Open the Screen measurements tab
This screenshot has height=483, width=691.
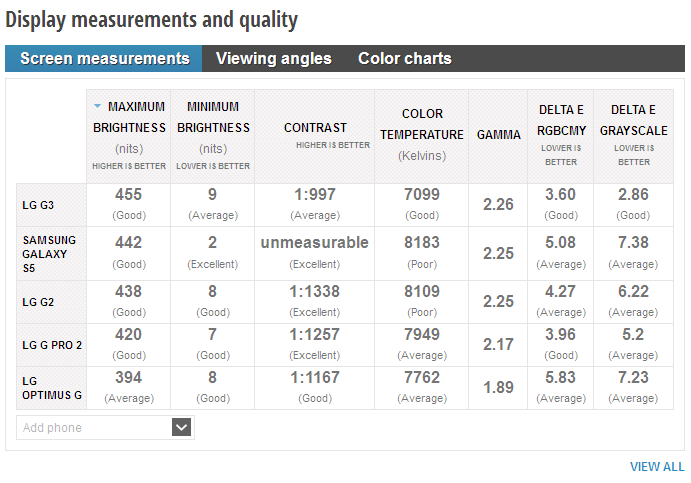tap(104, 59)
